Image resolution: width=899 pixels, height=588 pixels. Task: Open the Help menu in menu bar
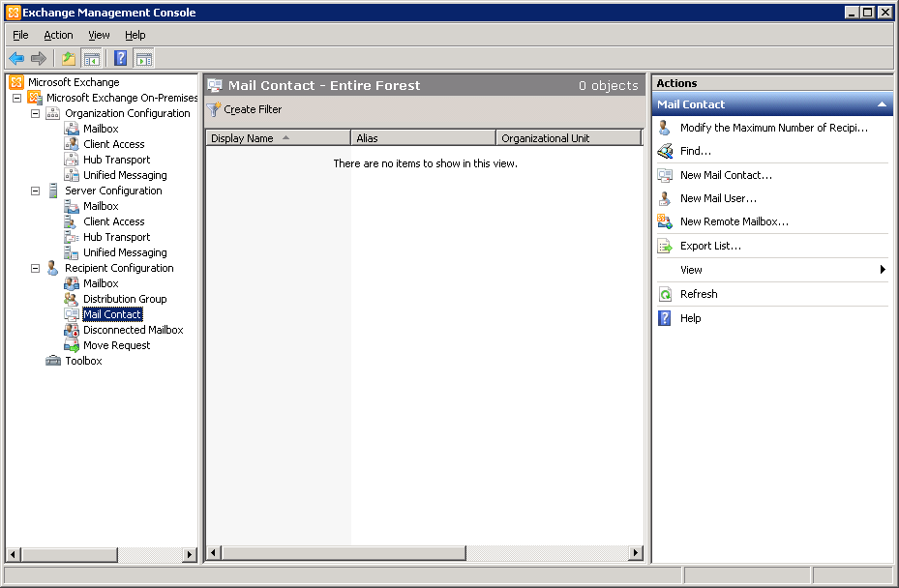135,35
